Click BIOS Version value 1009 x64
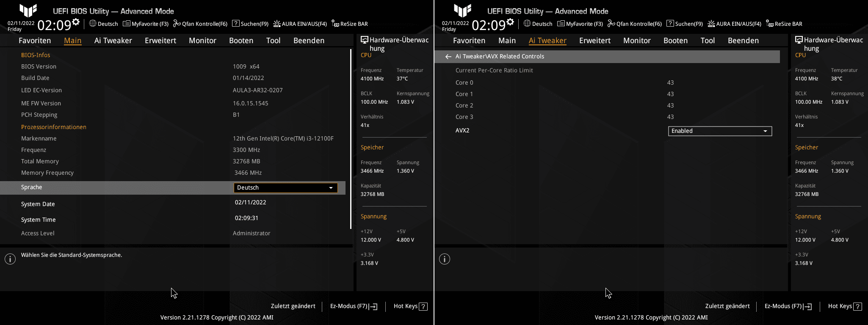Viewport: 868px width, 325px height. click(x=246, y=67)
